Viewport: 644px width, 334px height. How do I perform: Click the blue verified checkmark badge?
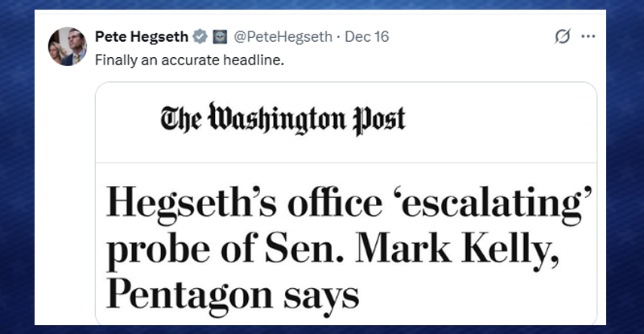[x=201, y=37]
